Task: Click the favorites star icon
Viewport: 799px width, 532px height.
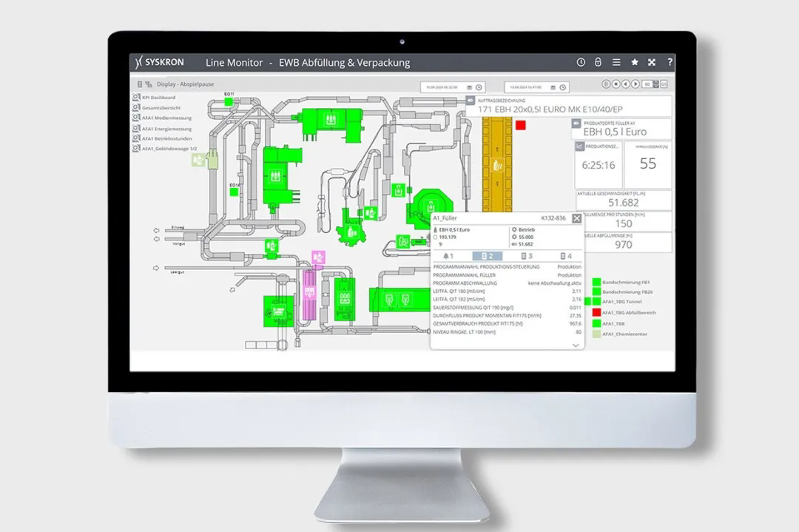Action: click(x=634, y=63)
